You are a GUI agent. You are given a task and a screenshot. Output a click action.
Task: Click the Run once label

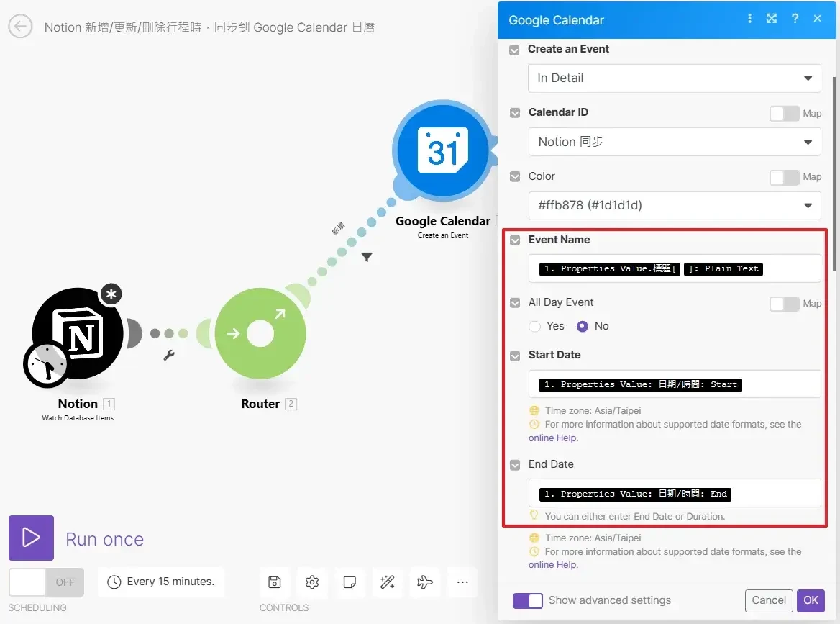click(104, 539)
